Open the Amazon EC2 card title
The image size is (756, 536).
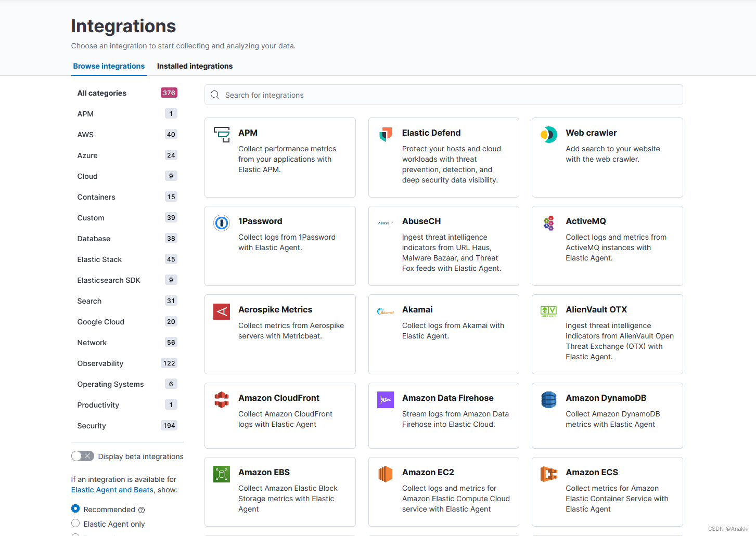coord(428,473)
